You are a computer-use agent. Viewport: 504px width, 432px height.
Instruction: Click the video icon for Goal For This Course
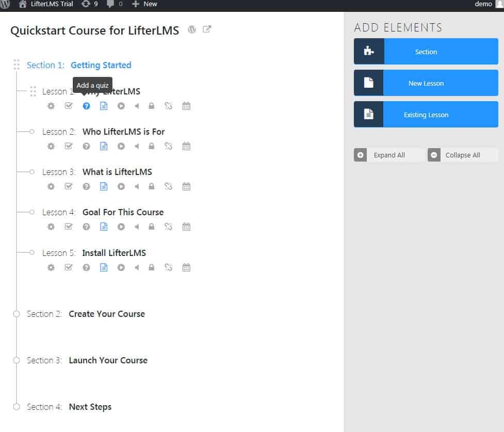(x=121, y=227)
